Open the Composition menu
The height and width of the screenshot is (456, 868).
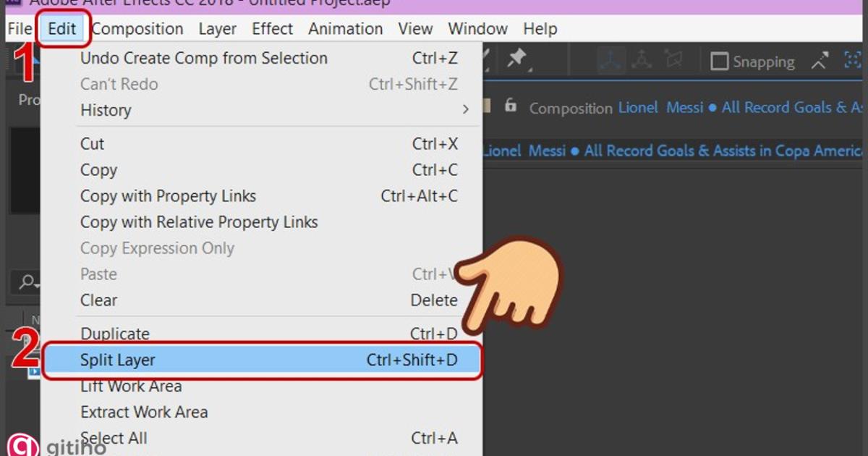point(137,29)
